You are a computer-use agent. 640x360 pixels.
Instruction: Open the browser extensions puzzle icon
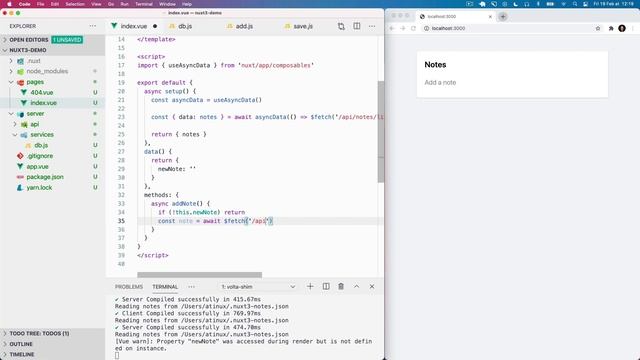tap(611, 28)
